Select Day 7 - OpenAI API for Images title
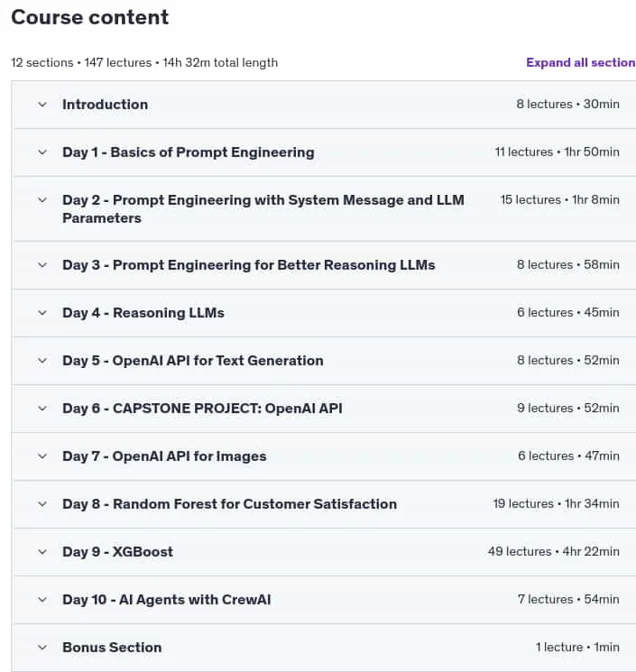The image size is (636, 672). [164, 456]
